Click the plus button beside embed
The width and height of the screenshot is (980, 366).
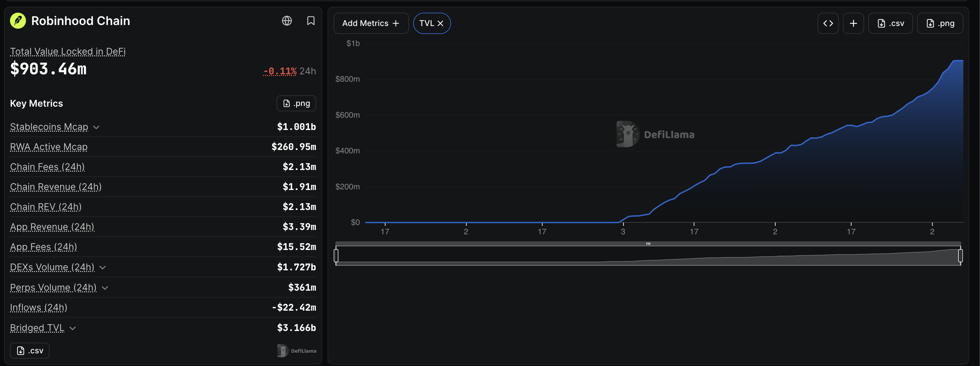point(853,23)
